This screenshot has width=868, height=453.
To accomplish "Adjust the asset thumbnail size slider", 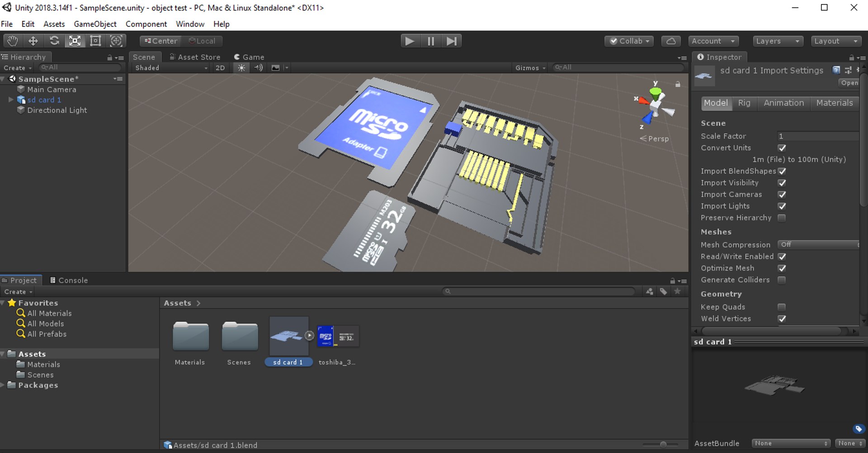I will tap(663, 444).
